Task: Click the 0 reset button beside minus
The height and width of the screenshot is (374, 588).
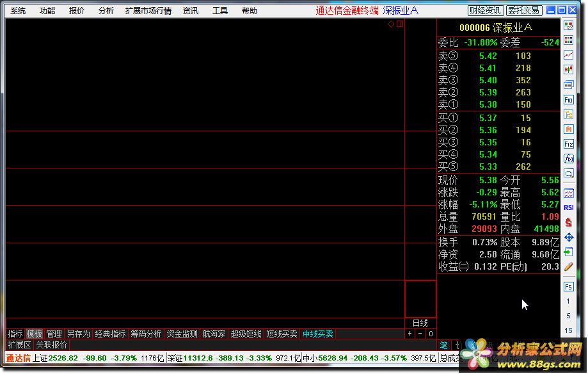Action: pyautogui.click(x=431, y=334)
